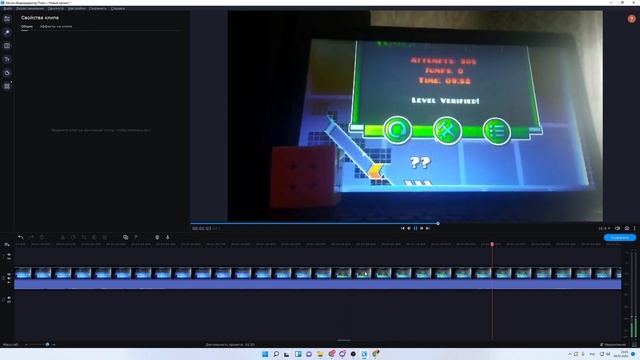640x360 pixels.
Task: Open the Titles tab (Tт icon)
Action: click(x=7, y=59)
